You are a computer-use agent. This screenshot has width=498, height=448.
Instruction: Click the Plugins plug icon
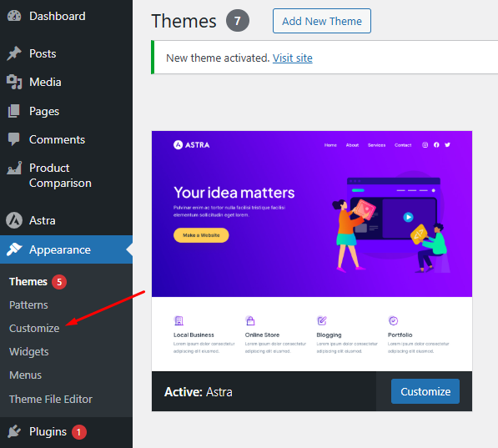click(x=14, y=431)
